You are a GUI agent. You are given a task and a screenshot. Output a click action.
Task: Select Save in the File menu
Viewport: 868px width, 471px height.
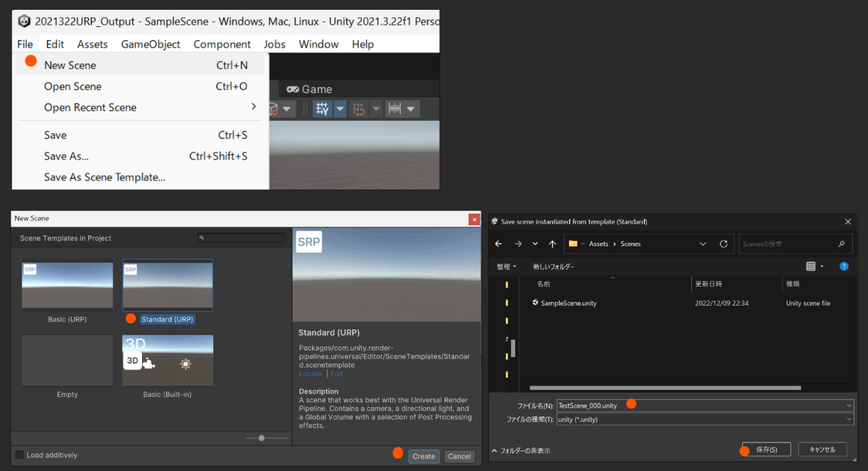click(140, 135)
